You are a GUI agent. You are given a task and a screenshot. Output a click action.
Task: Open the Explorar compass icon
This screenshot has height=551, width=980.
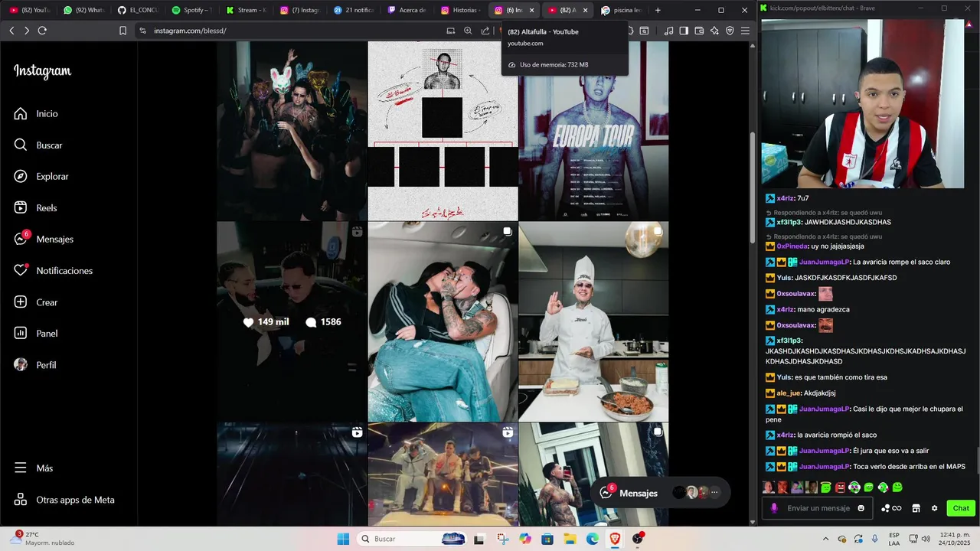tap(21, 176)
